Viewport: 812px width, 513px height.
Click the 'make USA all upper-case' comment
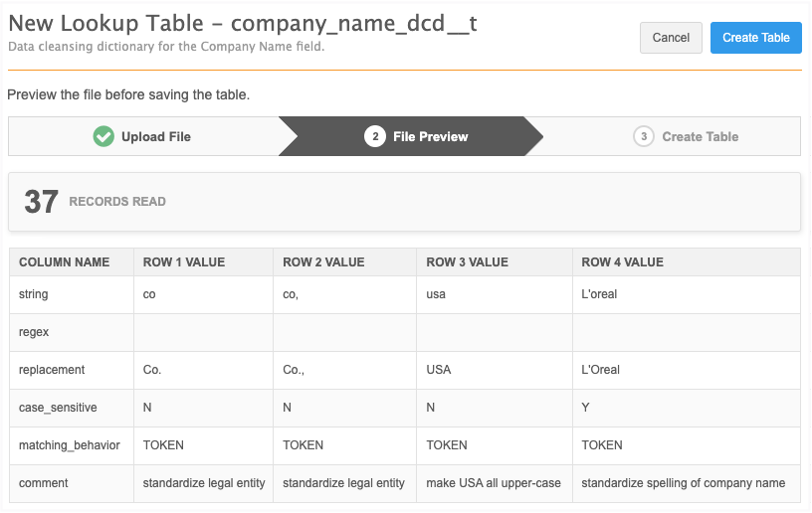[x=493, y=483]
